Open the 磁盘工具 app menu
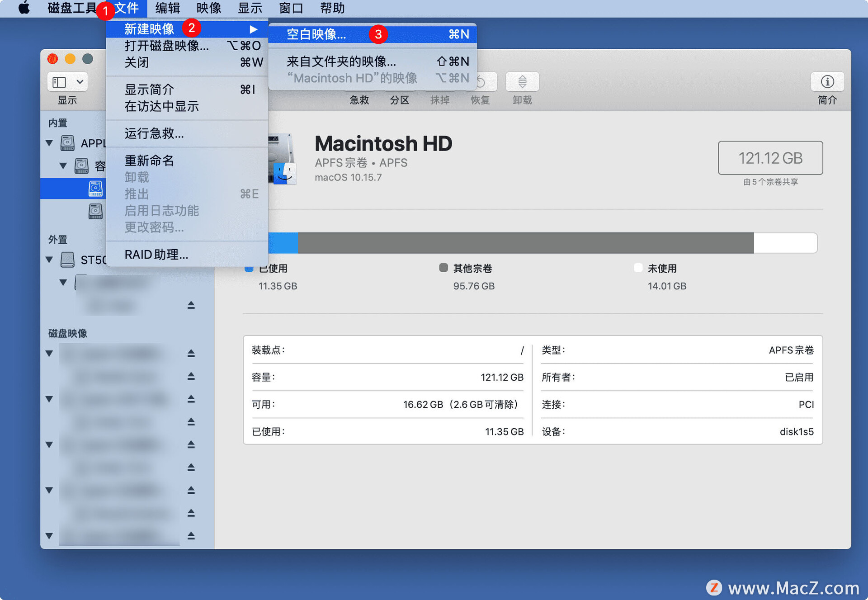The image size is (868, 600). 71,8
